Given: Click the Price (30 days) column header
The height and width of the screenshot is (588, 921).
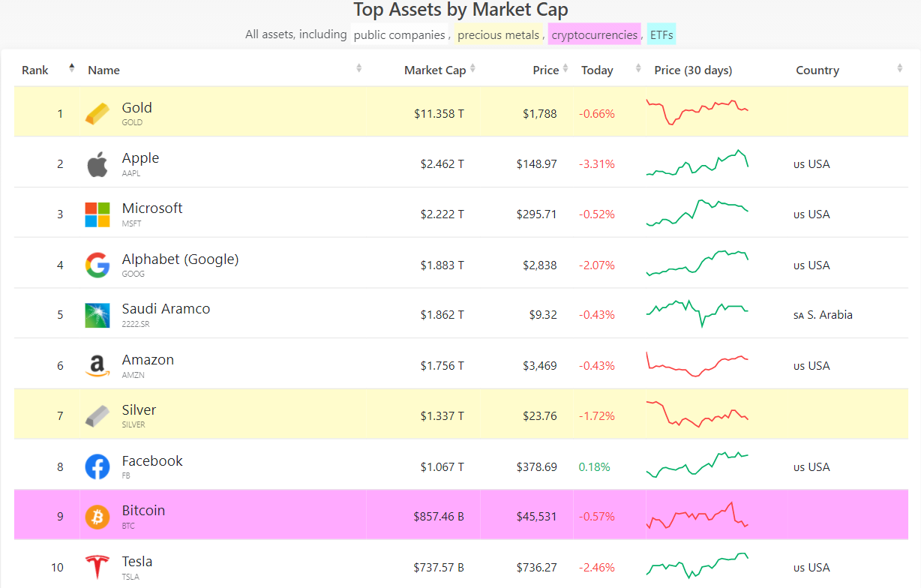Looking at the screenshot, I should (x=693, y=70).
